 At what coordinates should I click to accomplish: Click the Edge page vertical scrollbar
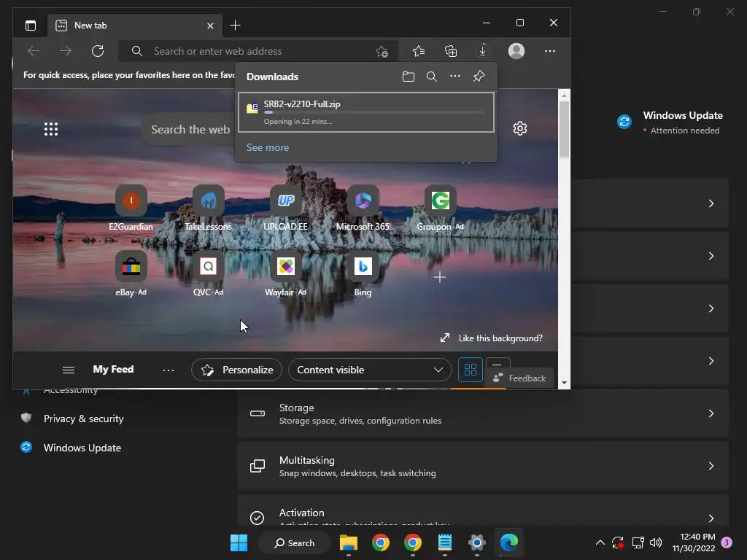pos(564,130)
